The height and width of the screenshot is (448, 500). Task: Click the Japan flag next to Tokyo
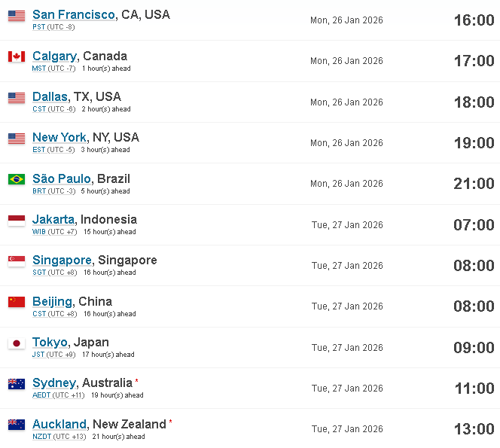click(x=17, y=343)
